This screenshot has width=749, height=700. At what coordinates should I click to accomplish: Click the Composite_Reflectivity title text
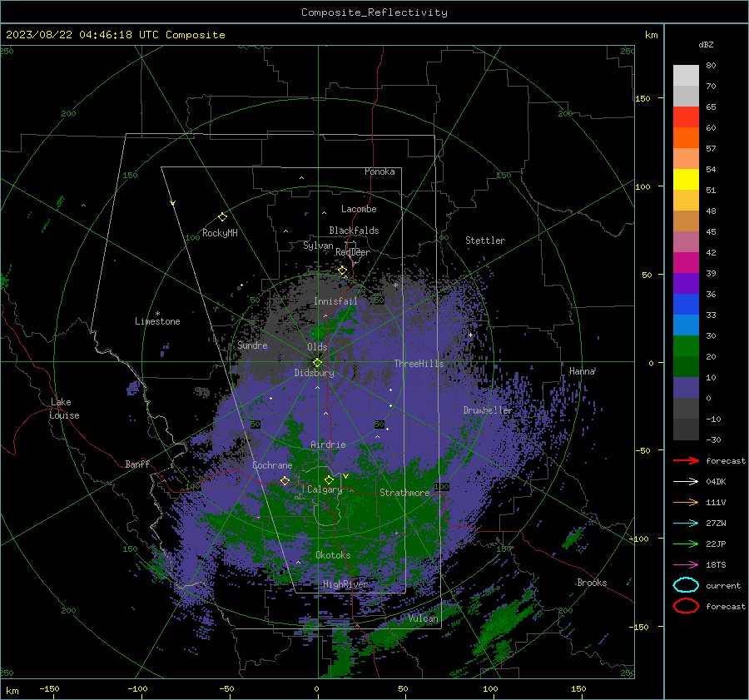pos(374,12)
